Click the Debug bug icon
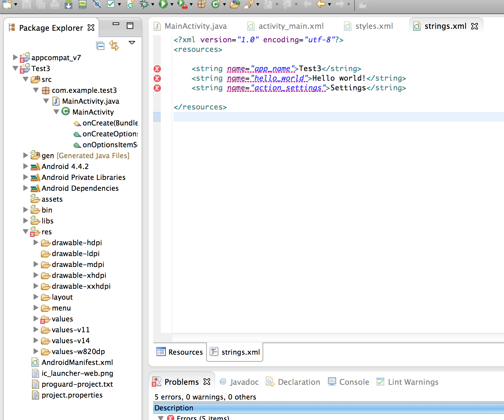The image size is (504, 420). click(144, 4)
